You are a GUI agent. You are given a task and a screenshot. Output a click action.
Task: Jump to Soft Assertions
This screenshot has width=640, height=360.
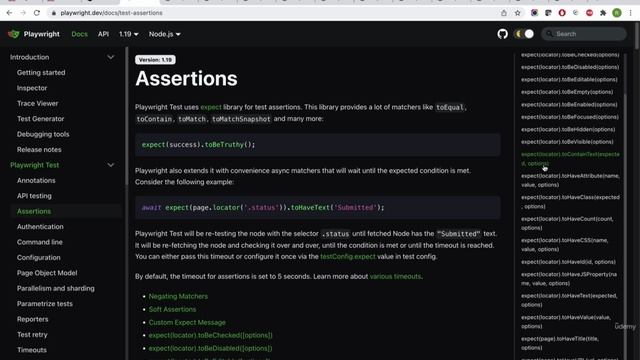click(x=172, y=309)
